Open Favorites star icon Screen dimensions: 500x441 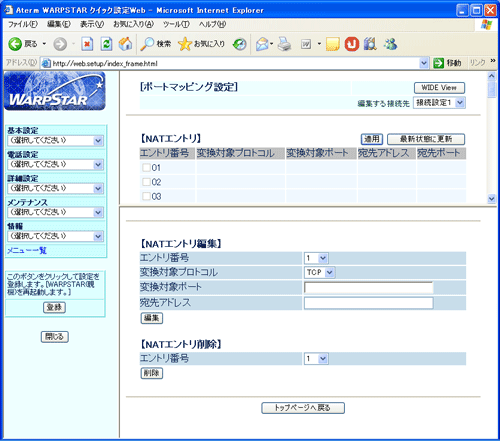point(185,44)
